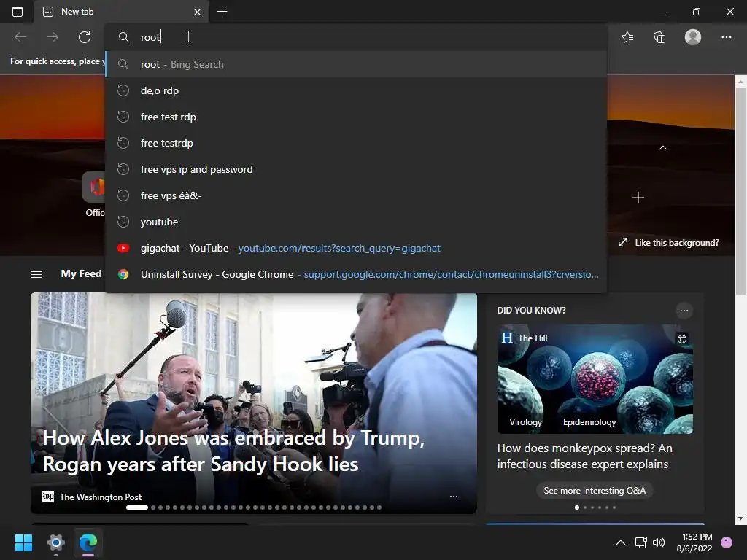Open the Collections icon
This screenshot has height=560, width=747.
[x=659, y=37]
